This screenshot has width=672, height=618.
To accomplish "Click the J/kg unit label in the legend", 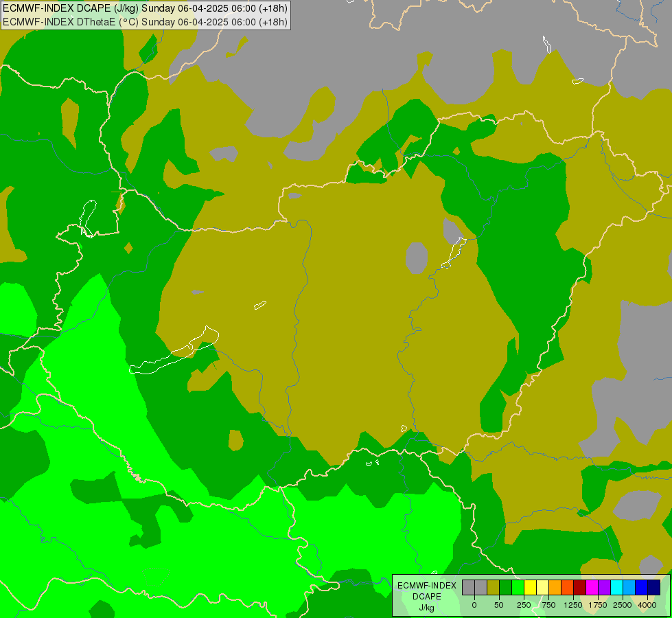I will [427, 608].
